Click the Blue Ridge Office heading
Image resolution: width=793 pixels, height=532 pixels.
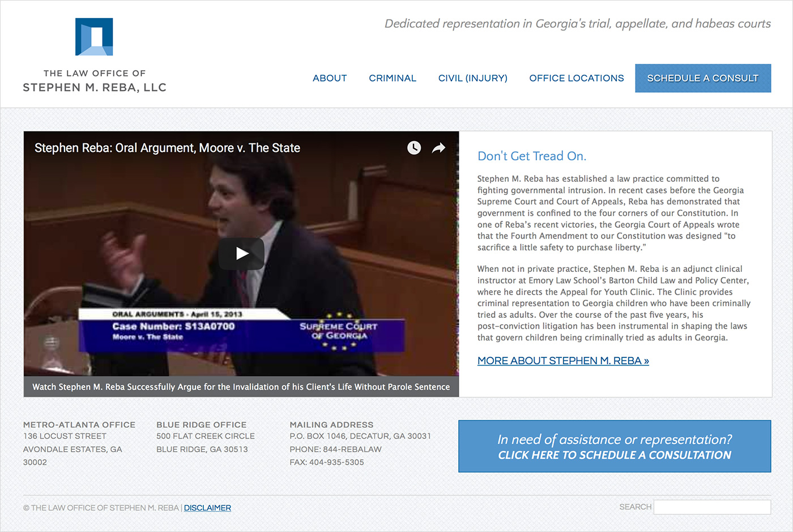[202, 424]
